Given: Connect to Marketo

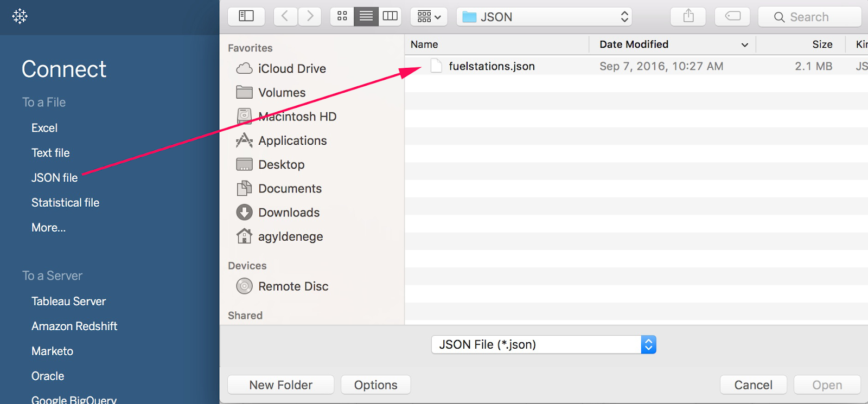Looking at the screenshot, I should pos(52,351).
